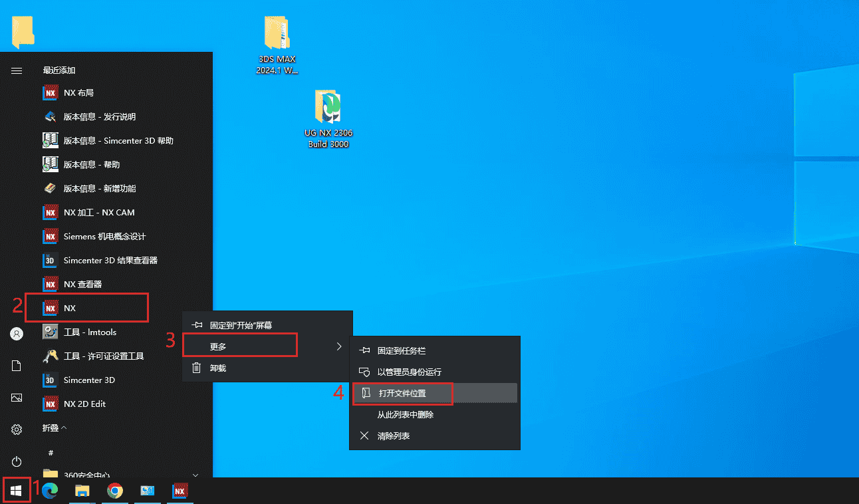Screen dimensions: 859x504
Task: Select 3DS MAX 2024.1 desktop folder
Action: (277, 45)
